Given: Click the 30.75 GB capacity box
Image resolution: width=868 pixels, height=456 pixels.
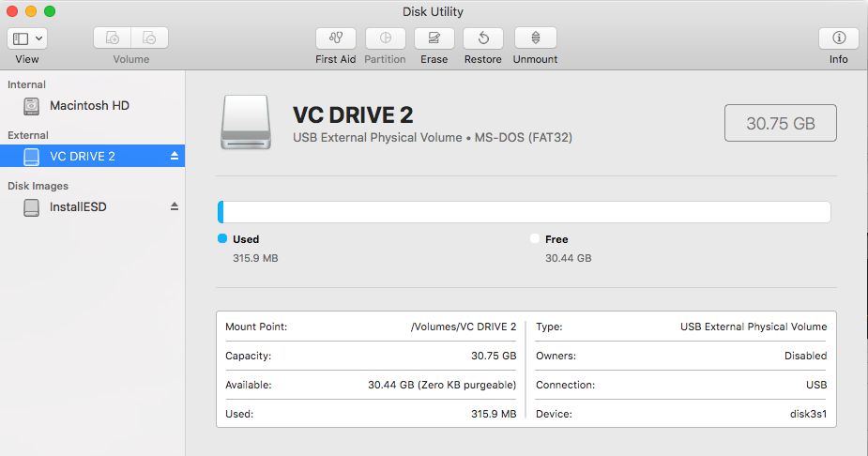Looking at the screenshot, I should tap(781, 123).
